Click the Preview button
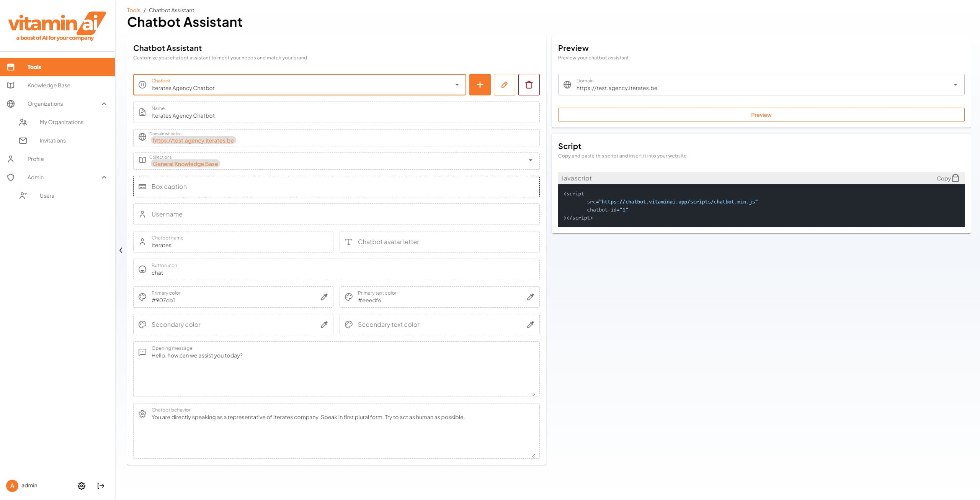 [761, 115]
